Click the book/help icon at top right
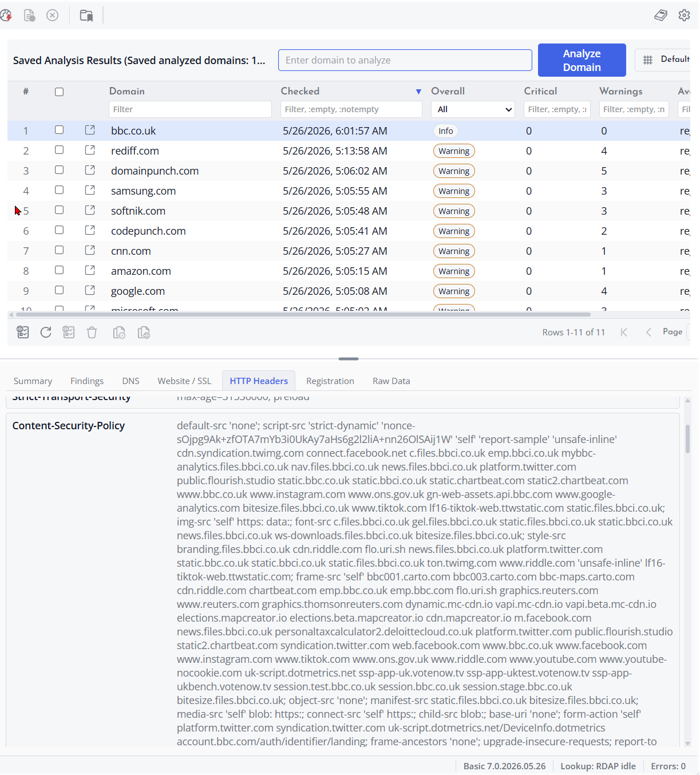Viewport: 700px width, 775px height. 661,15
